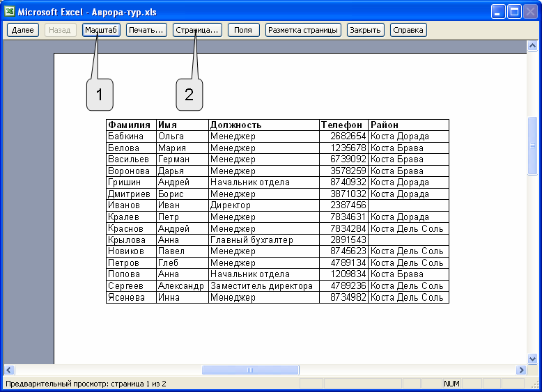Click the Должность header cell
The height and width of the screenshot is (392, 542).
264,125
